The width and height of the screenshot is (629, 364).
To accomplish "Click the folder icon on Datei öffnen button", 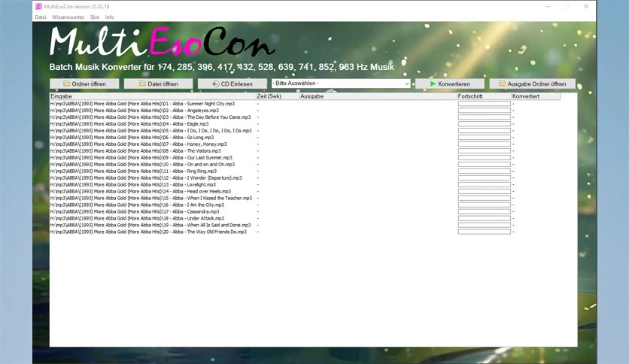I will 142,83.
